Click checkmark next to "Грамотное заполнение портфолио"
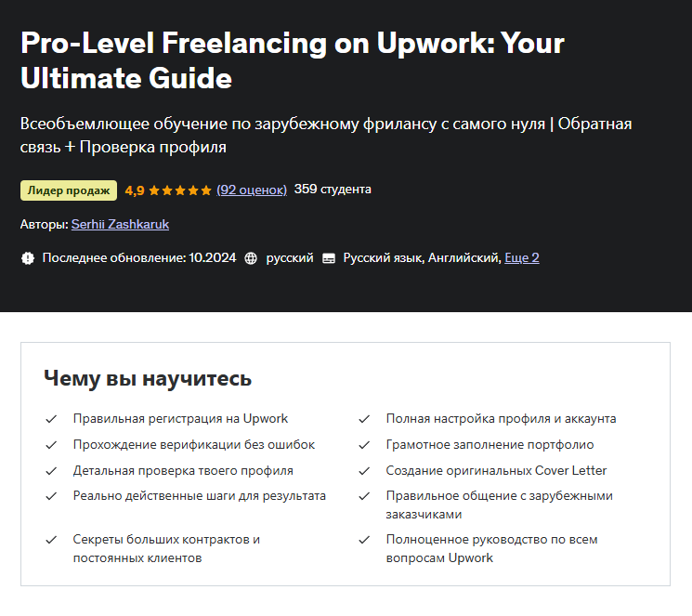692x616 pixels. 364,445
